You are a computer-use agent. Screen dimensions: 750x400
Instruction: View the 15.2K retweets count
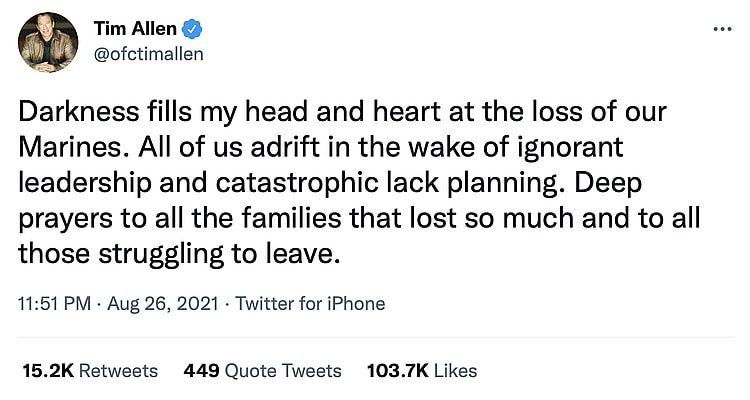tap(46, 371)
